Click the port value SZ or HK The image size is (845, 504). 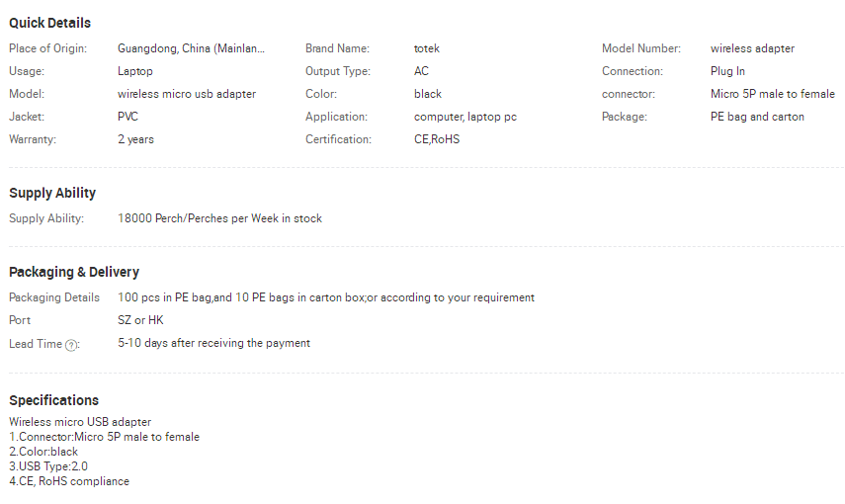coord(140,320)
